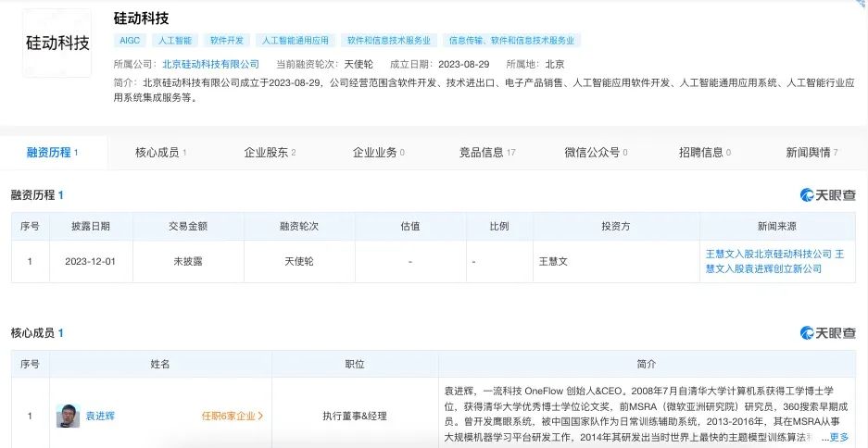Click the 天眼查 logo beside 融资历程 heading
Image resolution: width=868 pixels, height=448 pixels.
pyautogui.click(x=827, y=194)
